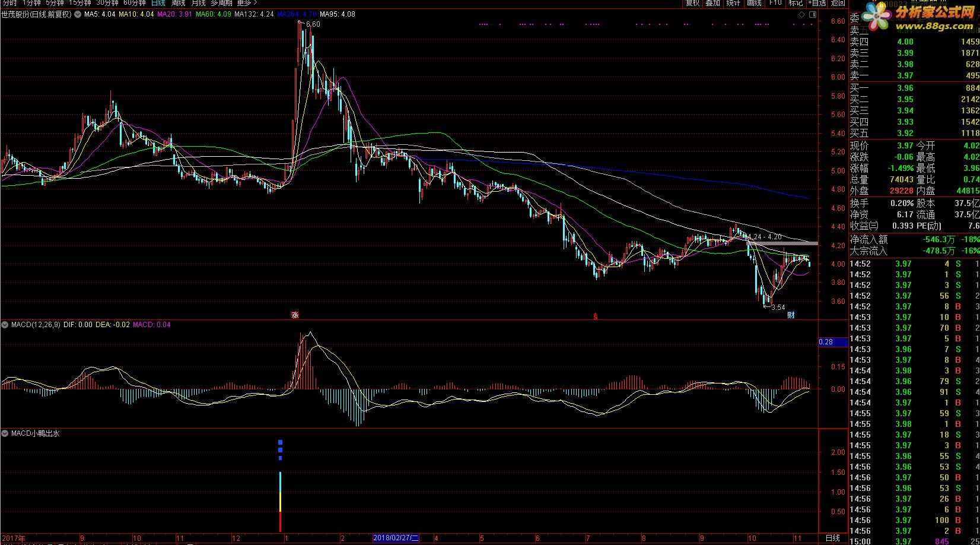Click the 财 marker near chart end
Image resolution: width=980 pixels, height=545 pixels.
(791, 315)
